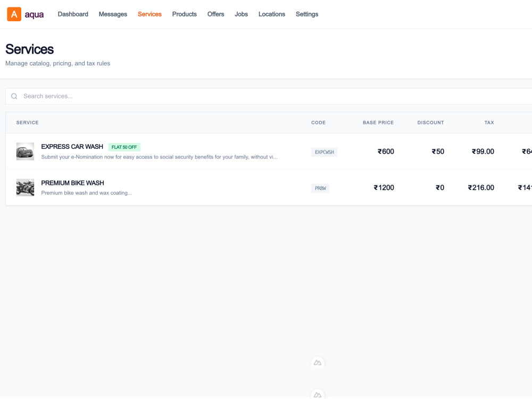Click the Express Car Wash description text
This screenshot has height=399, width=532.
tap(159, 157)
